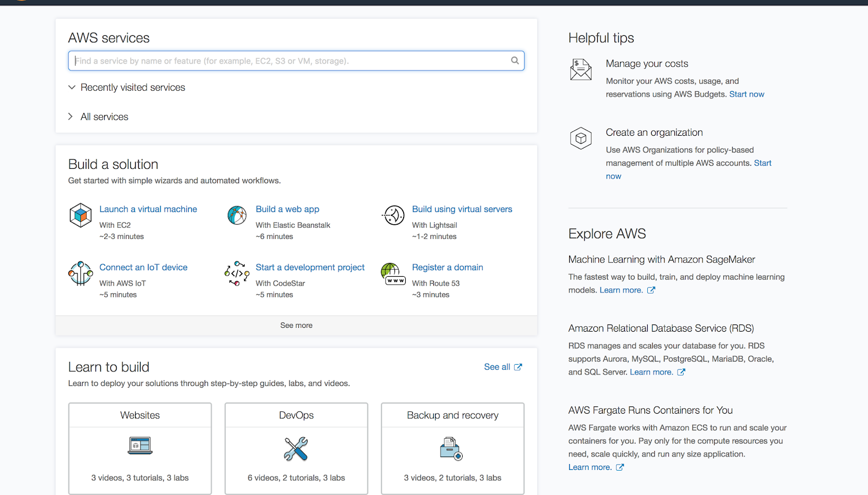Click Learn more under AWS Fargate
Viewport: 868px width, 495px height.
[590, 467]
